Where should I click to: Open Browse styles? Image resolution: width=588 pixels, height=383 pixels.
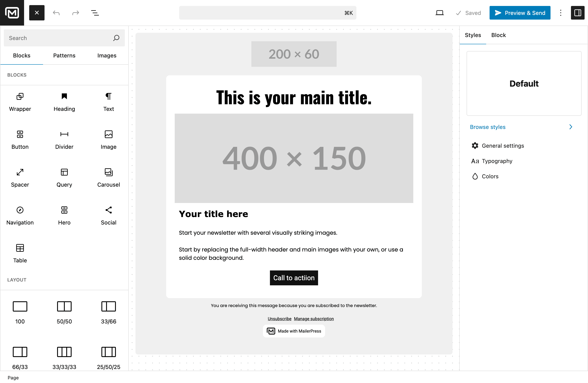coord(487,127)
